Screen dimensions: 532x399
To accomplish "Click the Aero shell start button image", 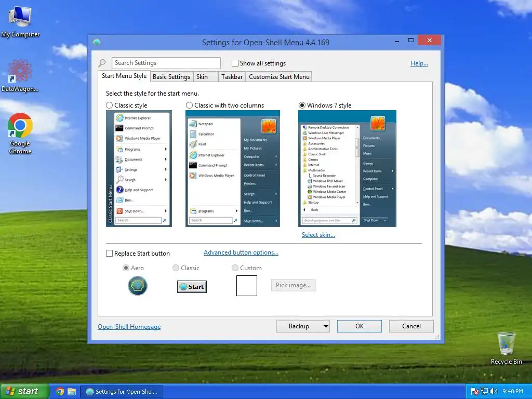I will tap(137, 286).
